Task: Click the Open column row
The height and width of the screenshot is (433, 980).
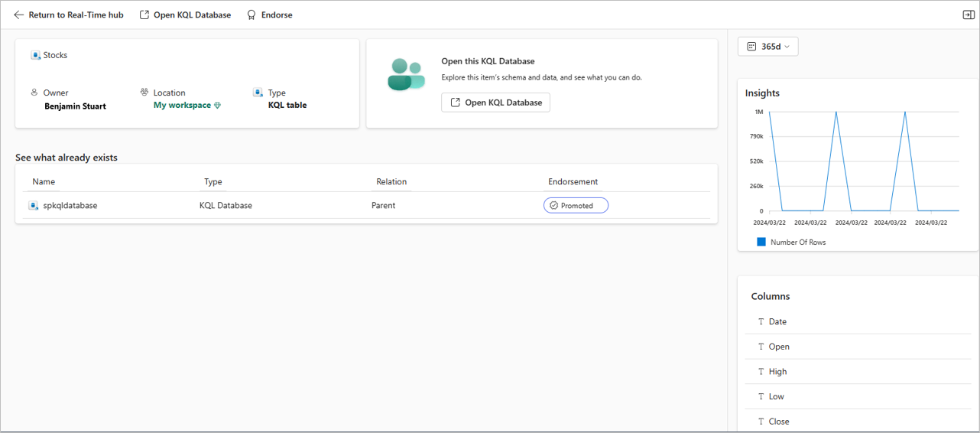Action: coord(858,347)
